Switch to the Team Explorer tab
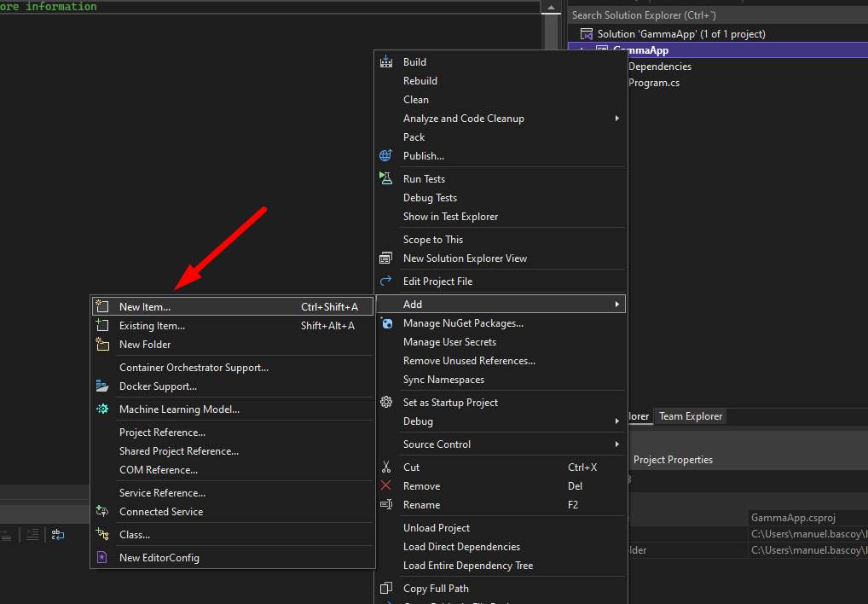868x604 pixels. (691, 416)
